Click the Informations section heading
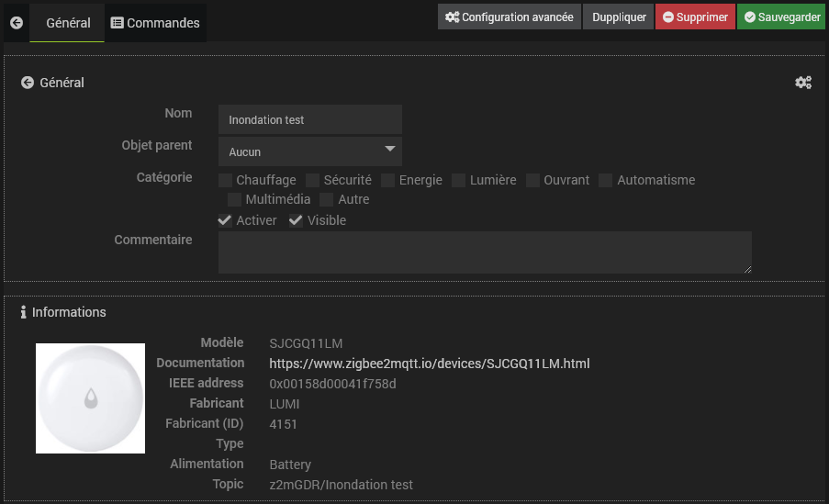Screen dimensions: 829x504 tap(69, 312)
